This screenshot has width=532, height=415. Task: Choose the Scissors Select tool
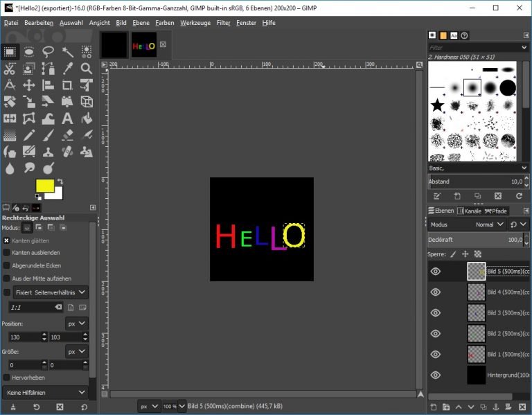10,68
